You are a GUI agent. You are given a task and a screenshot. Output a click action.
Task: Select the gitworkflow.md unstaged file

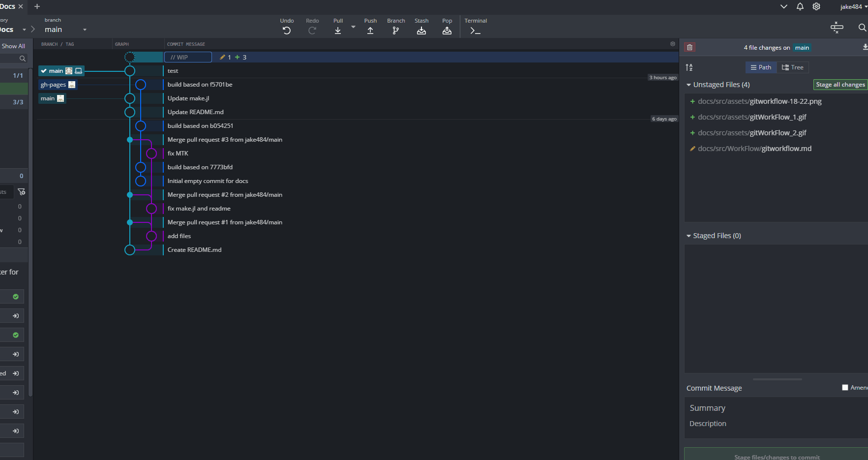pos(754,149)
